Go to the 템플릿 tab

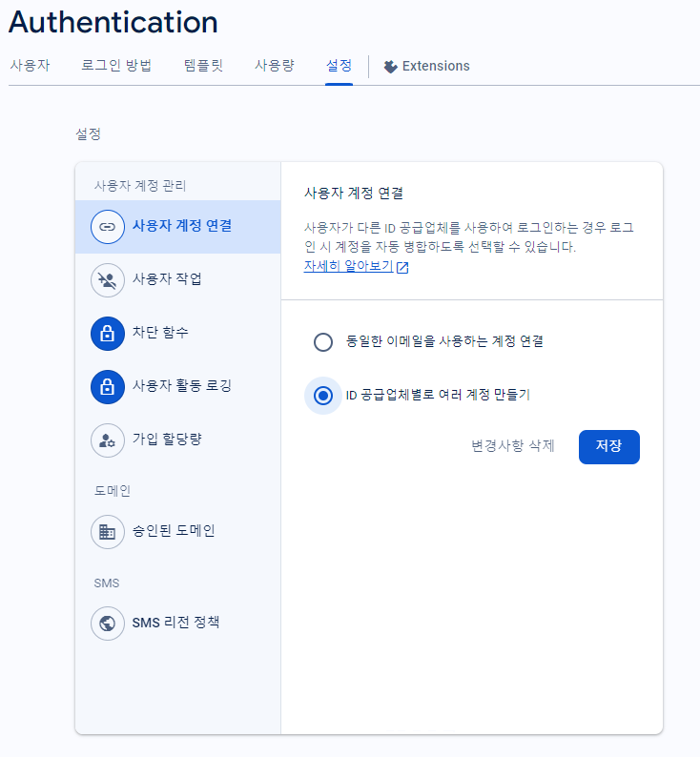[x=203, y=66]
